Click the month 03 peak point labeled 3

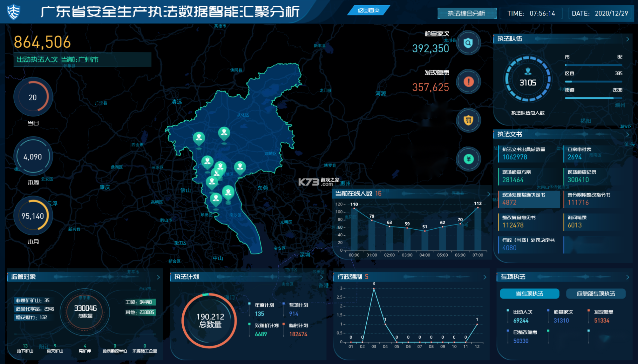click(374, 288)
